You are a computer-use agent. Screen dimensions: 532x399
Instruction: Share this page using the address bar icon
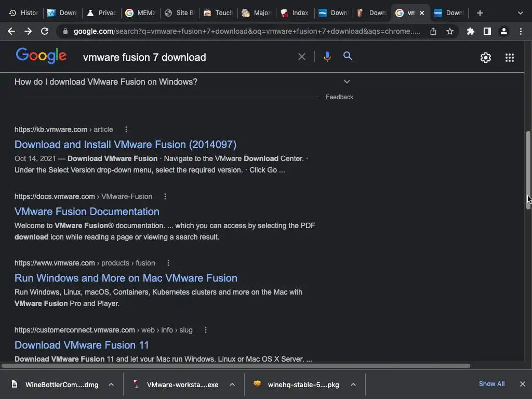(433, 31)
